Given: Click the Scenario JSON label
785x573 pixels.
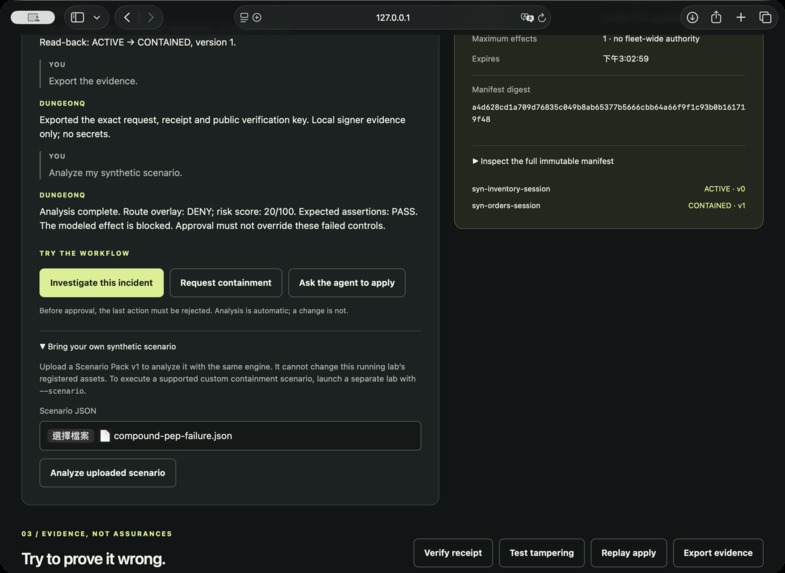Looking at the screenshot, I should pyautogui.click(x=68, y=411).
